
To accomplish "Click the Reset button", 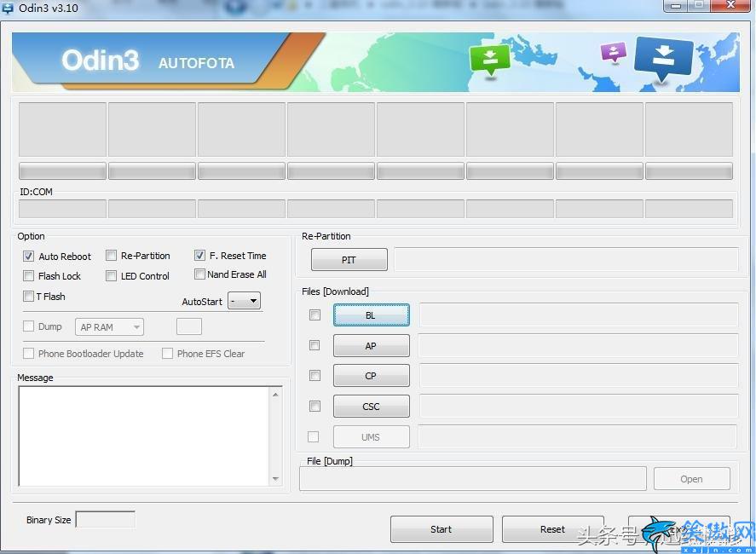I will click(x=552, y=529).
